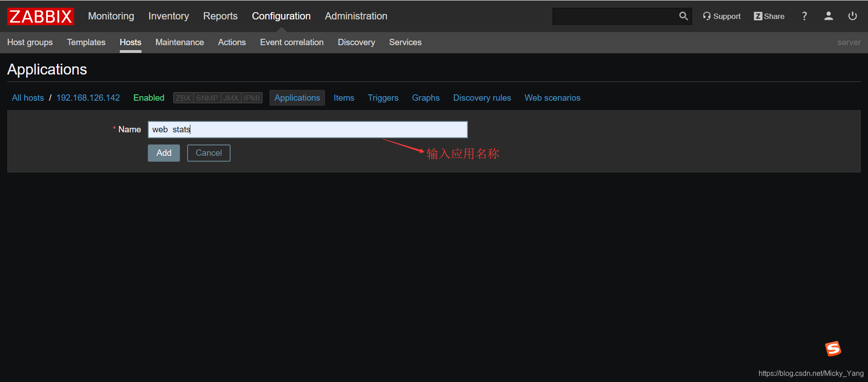Click the IPMI availability indicator

[x=252, y=98]
